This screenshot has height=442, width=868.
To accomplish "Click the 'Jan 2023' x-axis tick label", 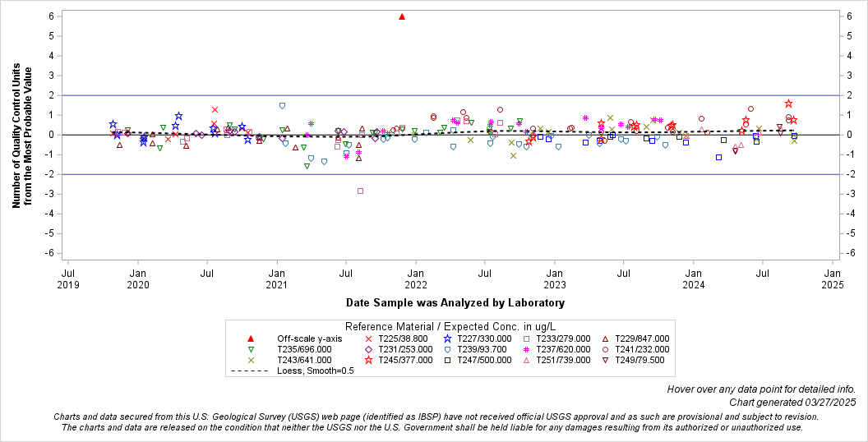I will point(555,279).
